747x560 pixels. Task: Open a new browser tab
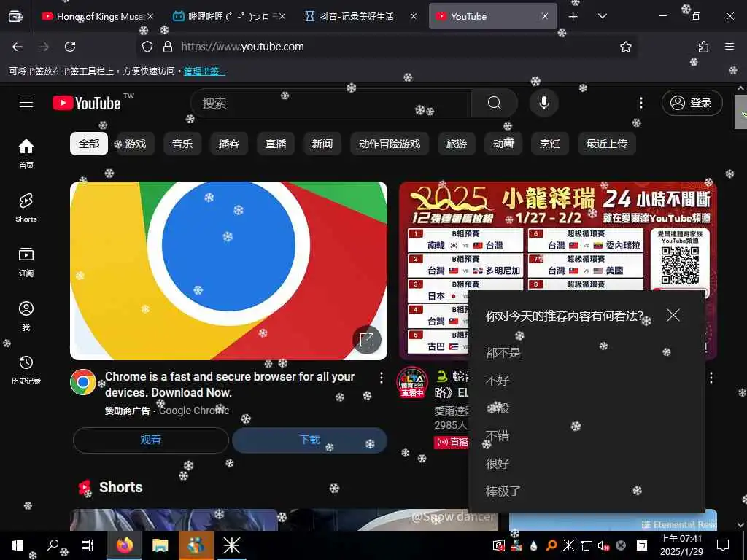[573, 17]
